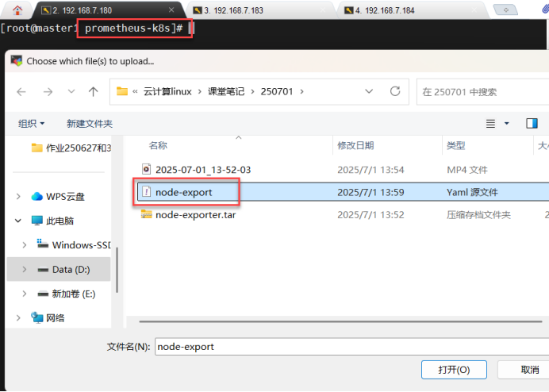The width and height of the screenshot is (549, 392).
Task: Expand the WPS云盘 tree node
Action: click(x=19, y=196)
